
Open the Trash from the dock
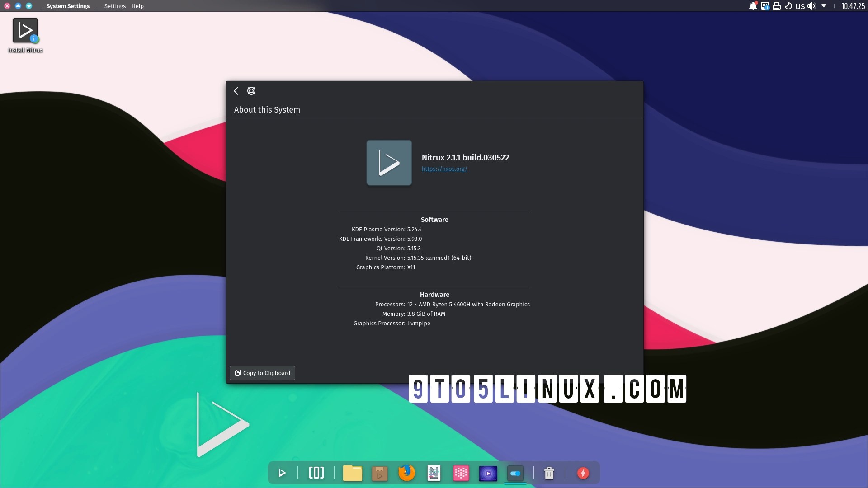tap(549, 473)
